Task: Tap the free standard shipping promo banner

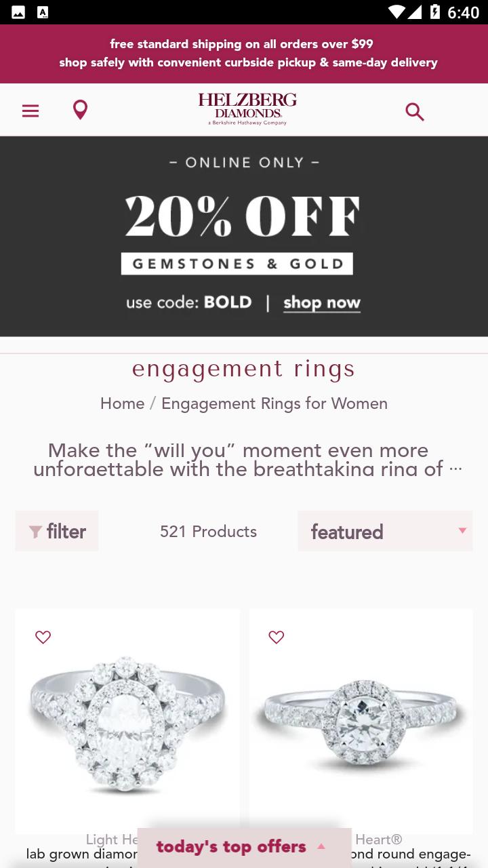Action: [x=244, y=54]
